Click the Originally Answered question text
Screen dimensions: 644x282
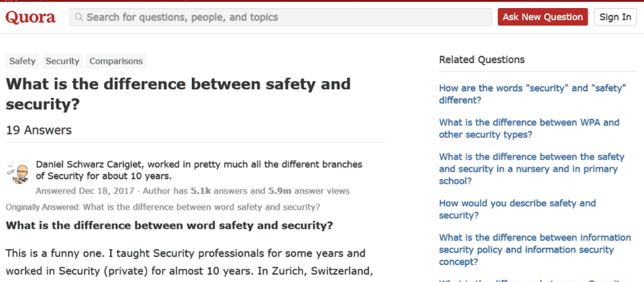(202, 207)
